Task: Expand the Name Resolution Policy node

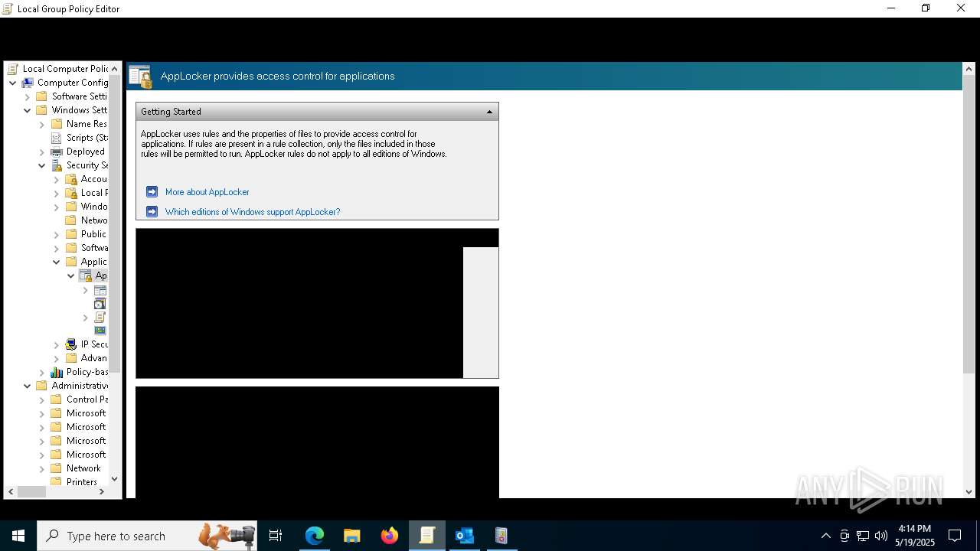Action: tap(42, 124)
